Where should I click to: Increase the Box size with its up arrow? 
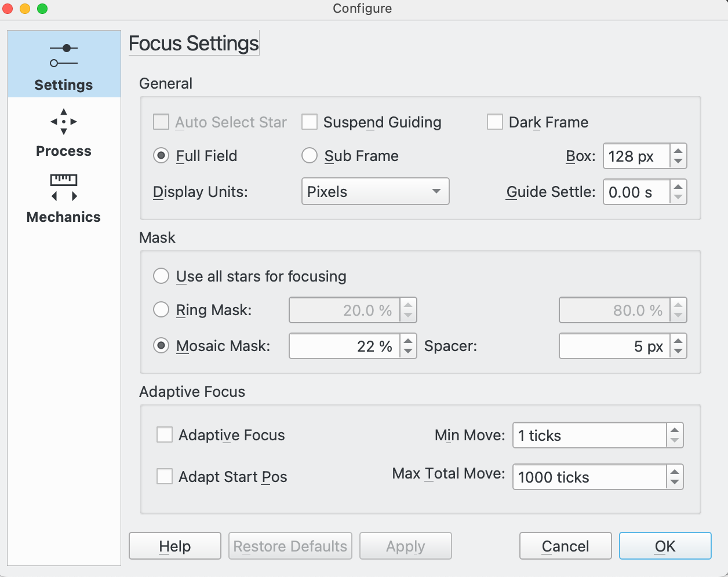[678, 152]
